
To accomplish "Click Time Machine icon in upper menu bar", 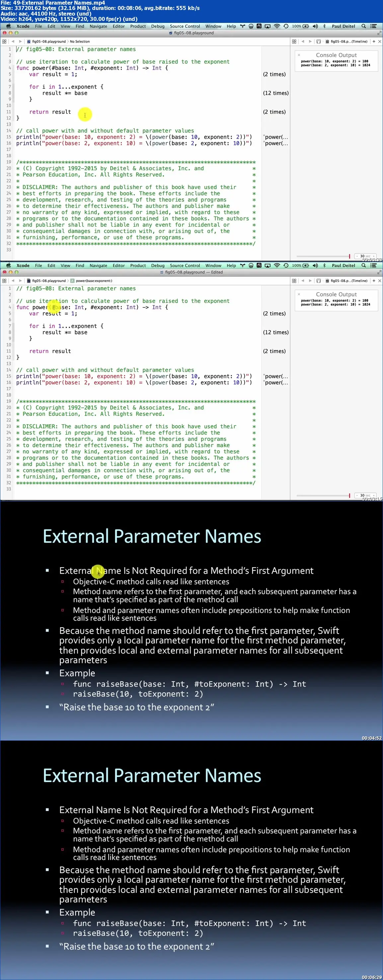I will pos(286,26).
